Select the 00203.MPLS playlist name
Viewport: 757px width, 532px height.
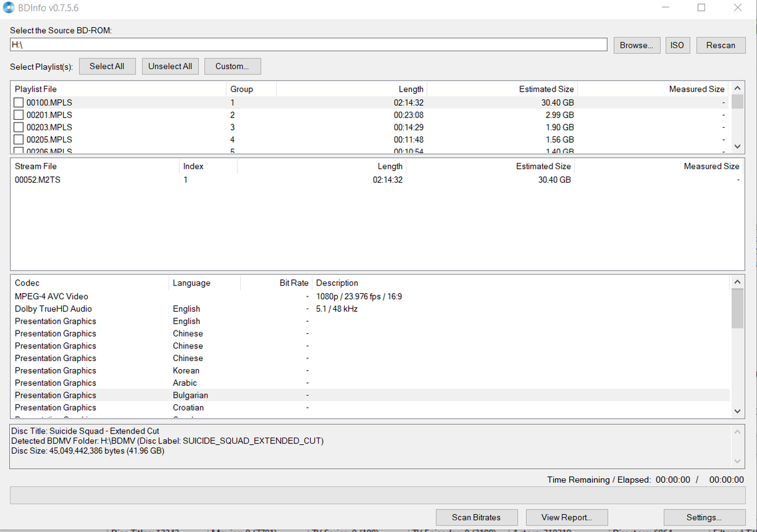[x=49, y=127]
